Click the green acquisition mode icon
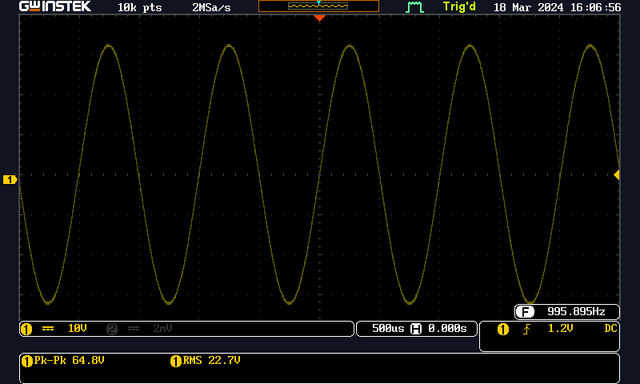Image resolution: width=640 pixels, height=384 pixels. coord(415,7)
